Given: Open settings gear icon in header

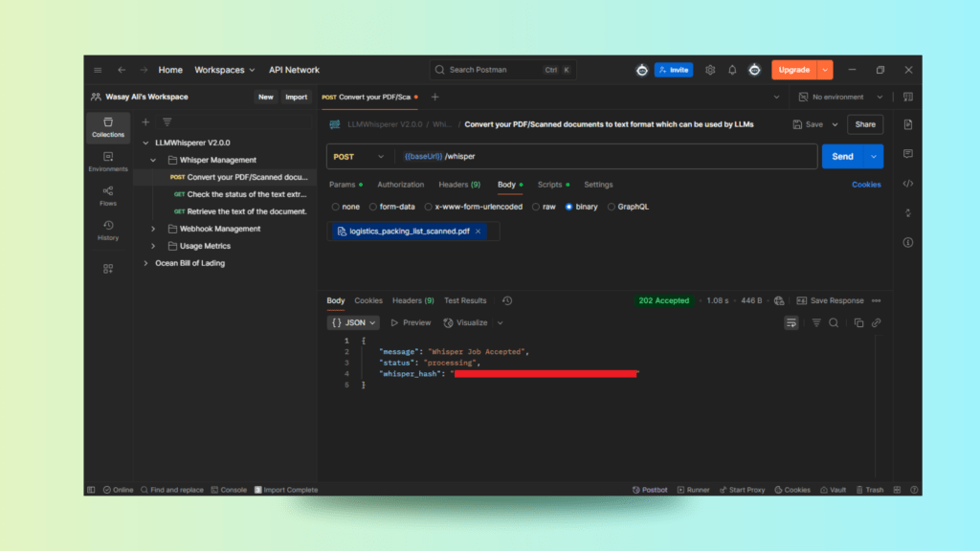Looking at the screenshot, I should (x=710, y=70).
